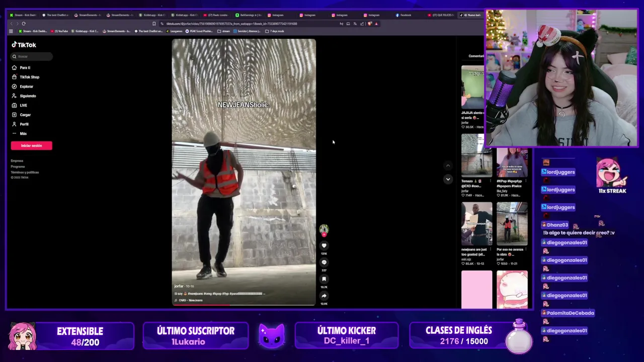The height and width of the screenshot is (362, 644).
Task: Go to previous video with up arrow
Action: point(448,165)
